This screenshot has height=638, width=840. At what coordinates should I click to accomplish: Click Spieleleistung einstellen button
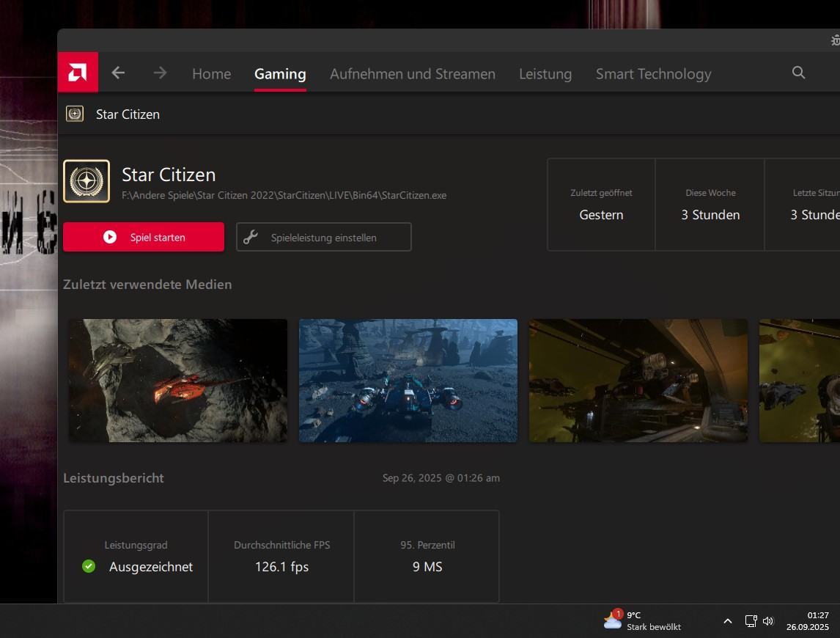323,237
